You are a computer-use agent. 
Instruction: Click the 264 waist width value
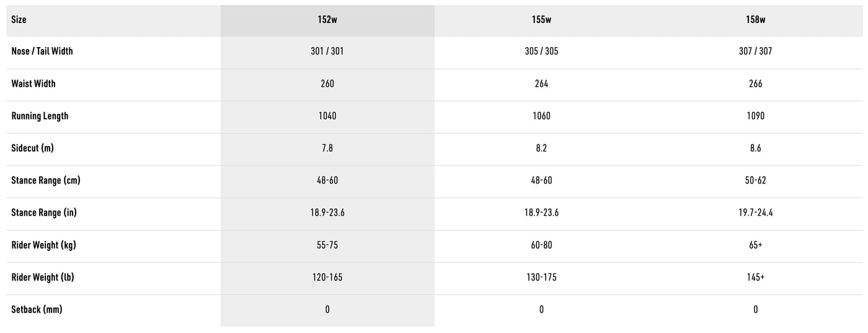(x=541, y=84)
